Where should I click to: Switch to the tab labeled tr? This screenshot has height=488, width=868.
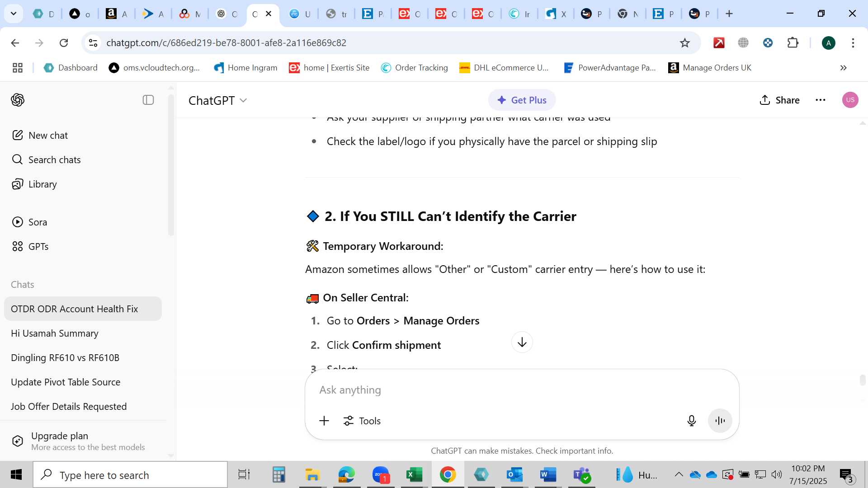point(336,14)
